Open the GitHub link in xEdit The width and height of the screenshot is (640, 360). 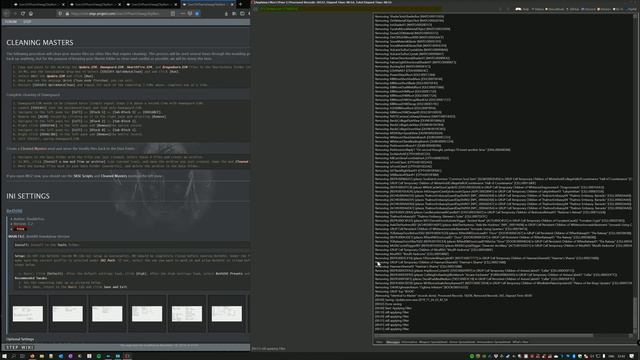573,9
